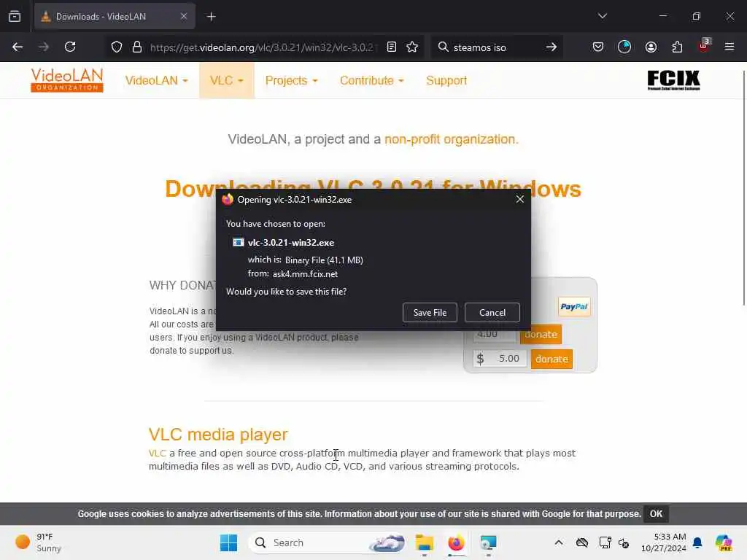Follow the VLC link in description text
The image size is (747, 560).
[158, 453]
